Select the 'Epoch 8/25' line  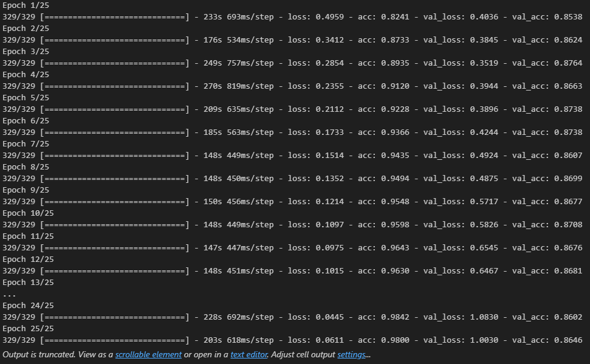(x=26, y=167)
